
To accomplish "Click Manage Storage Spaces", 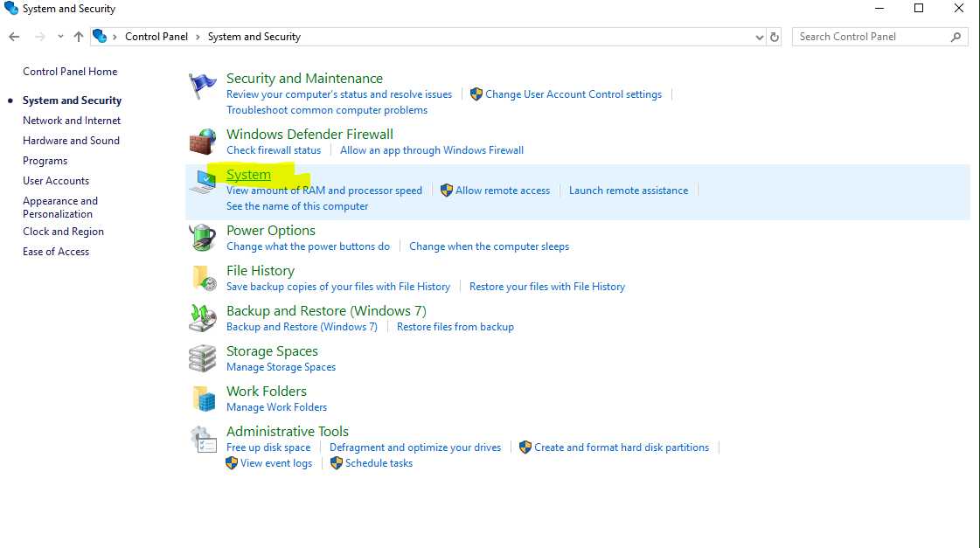I will [281, 367].
